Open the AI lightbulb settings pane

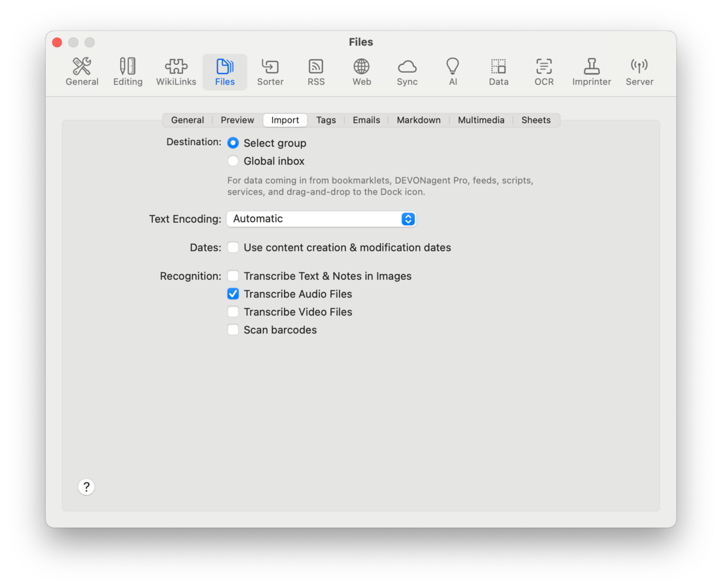click(452, 72)
